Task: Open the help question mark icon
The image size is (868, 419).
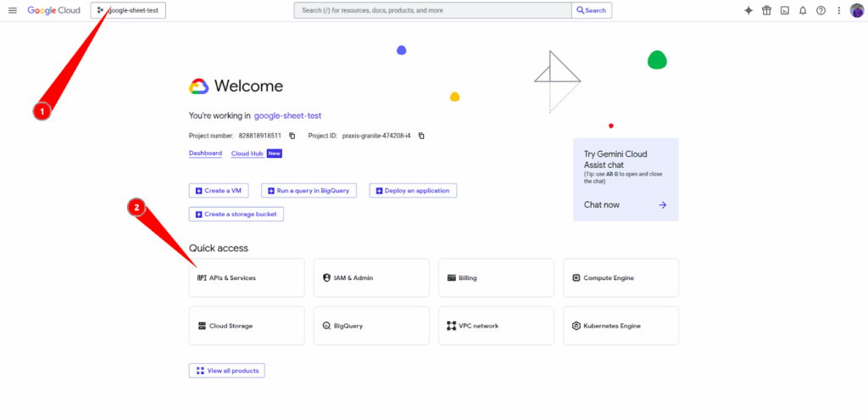Action: 821,10
